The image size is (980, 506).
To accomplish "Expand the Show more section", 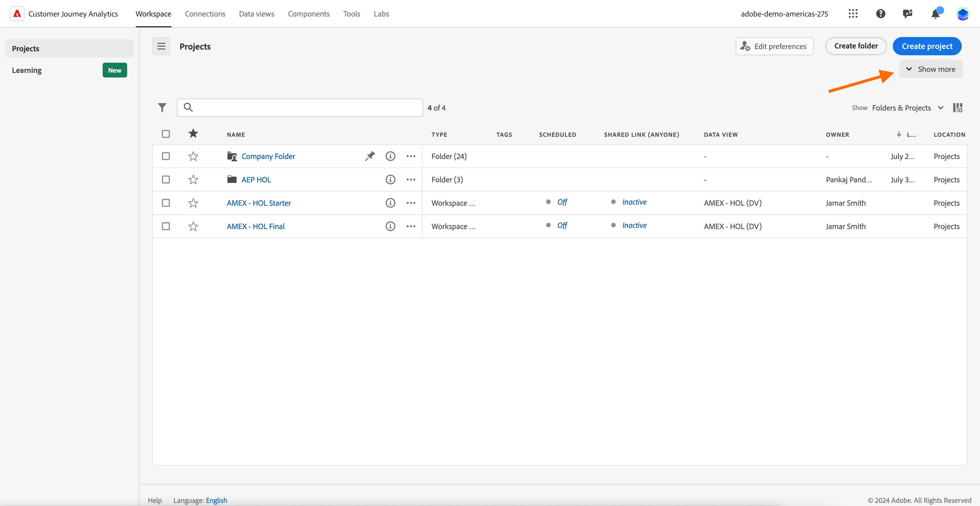I will [931, 69].
